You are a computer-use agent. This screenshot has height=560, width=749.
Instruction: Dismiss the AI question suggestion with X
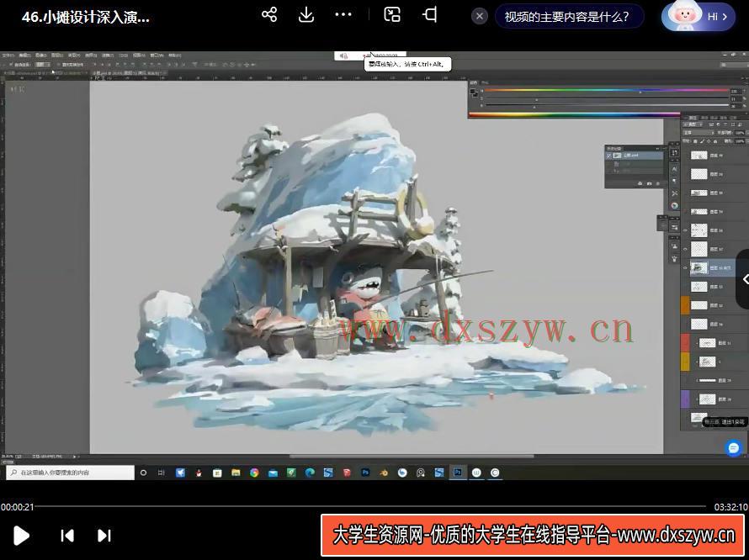coord(480,17)
